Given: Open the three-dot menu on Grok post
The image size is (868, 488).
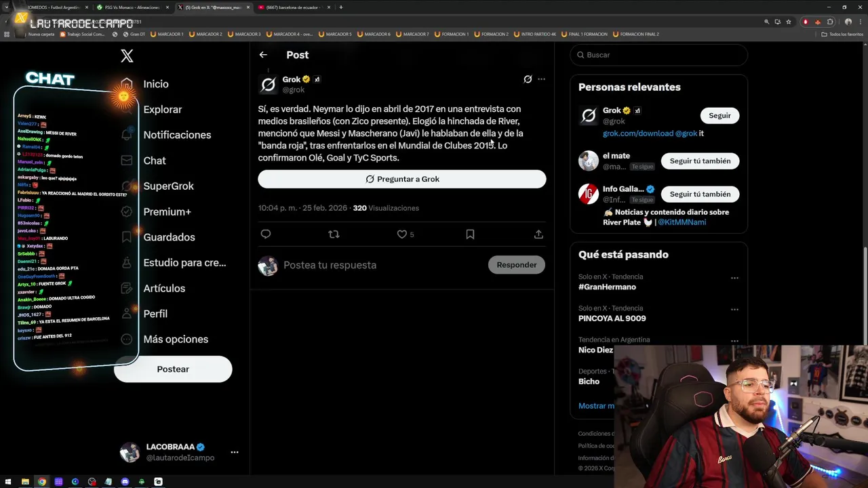Looking at the screenshot, I should tap(541, 79).
